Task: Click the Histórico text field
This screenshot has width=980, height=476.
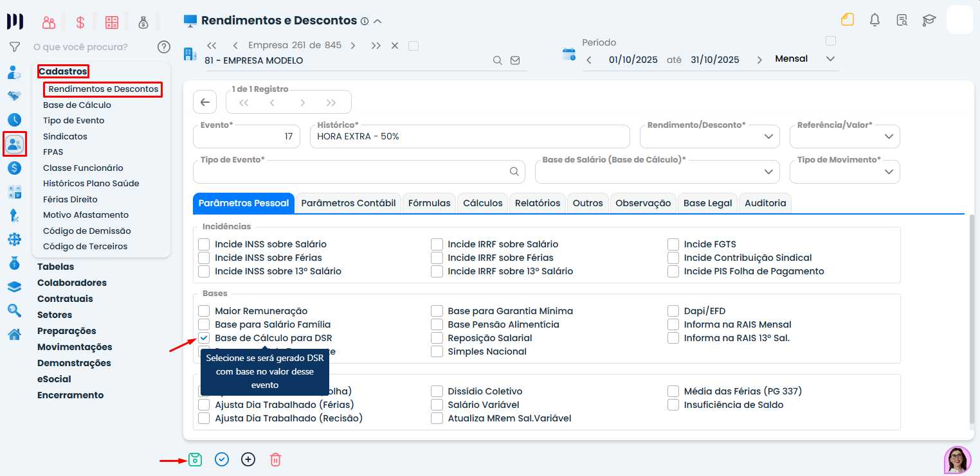Action: point(469,136)
